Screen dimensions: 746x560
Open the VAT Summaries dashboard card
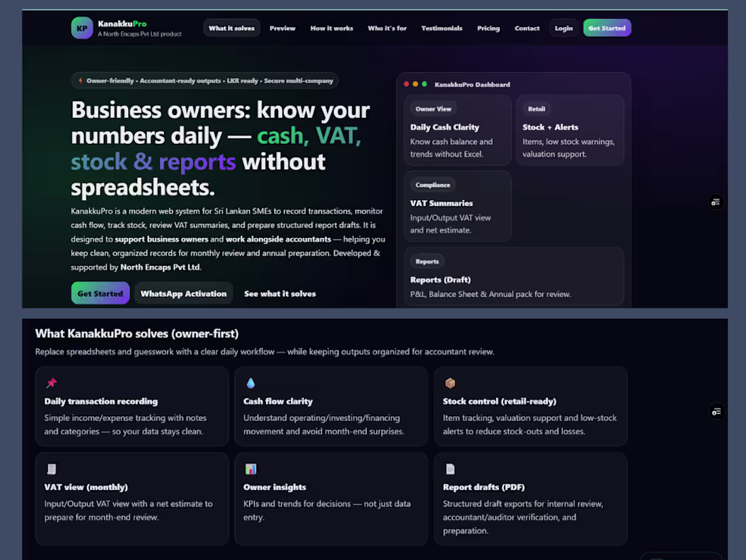click(x=457, y=207)
